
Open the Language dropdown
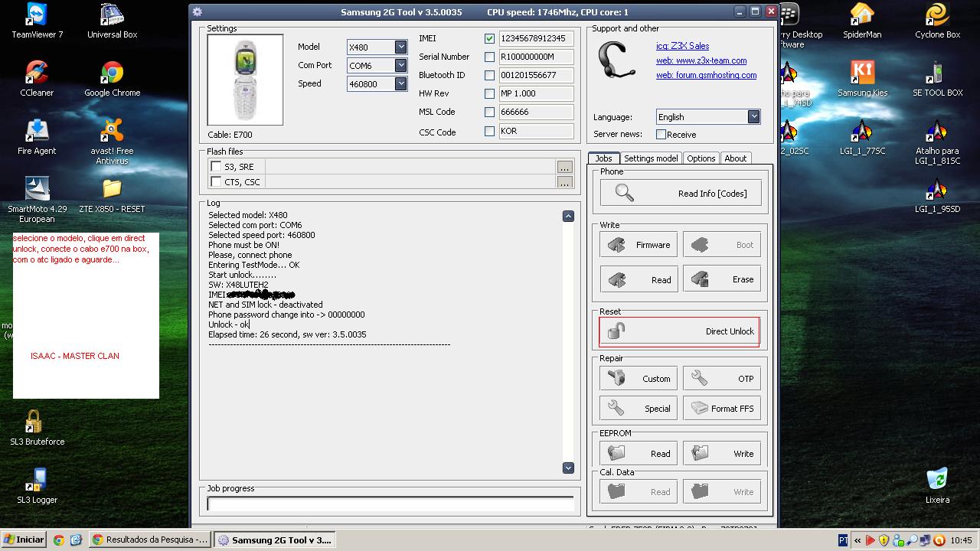click(x=753, y=116)
